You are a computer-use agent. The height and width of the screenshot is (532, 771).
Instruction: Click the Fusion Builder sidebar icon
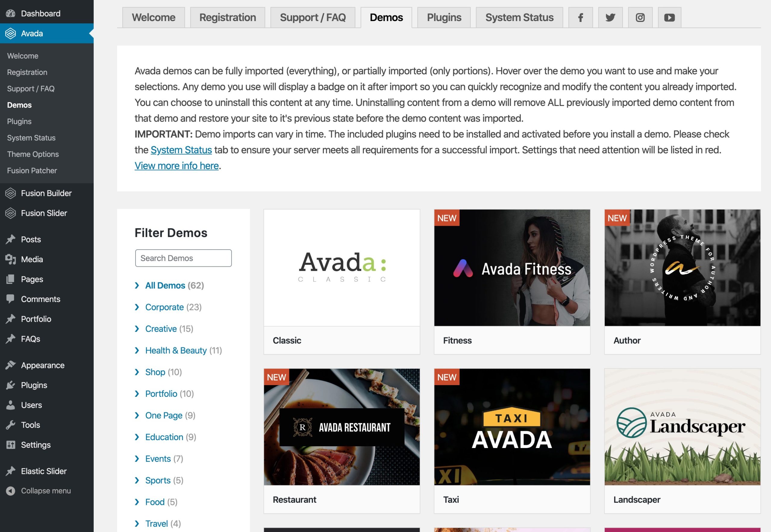(x=11, y=192)
